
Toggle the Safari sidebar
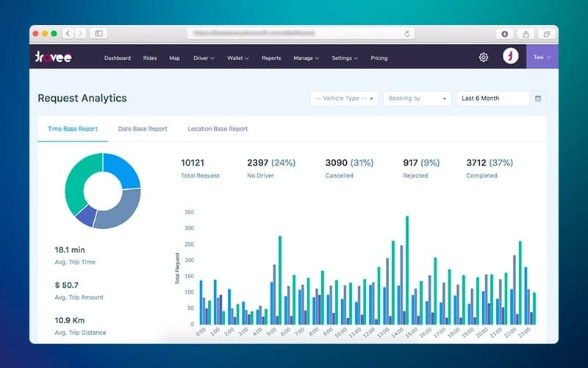click(x=99, y=34)
